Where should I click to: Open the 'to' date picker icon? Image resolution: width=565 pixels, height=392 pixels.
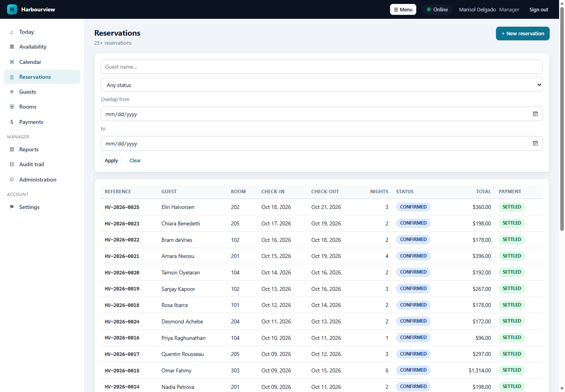[535, 143]
